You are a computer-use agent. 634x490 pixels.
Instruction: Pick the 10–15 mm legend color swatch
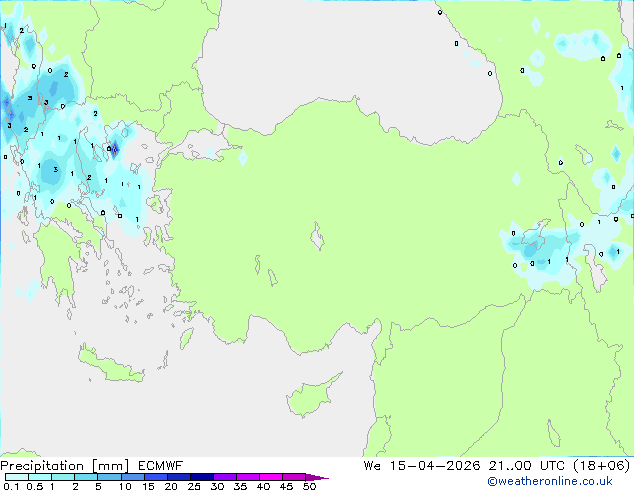click(x=132, y=477)
